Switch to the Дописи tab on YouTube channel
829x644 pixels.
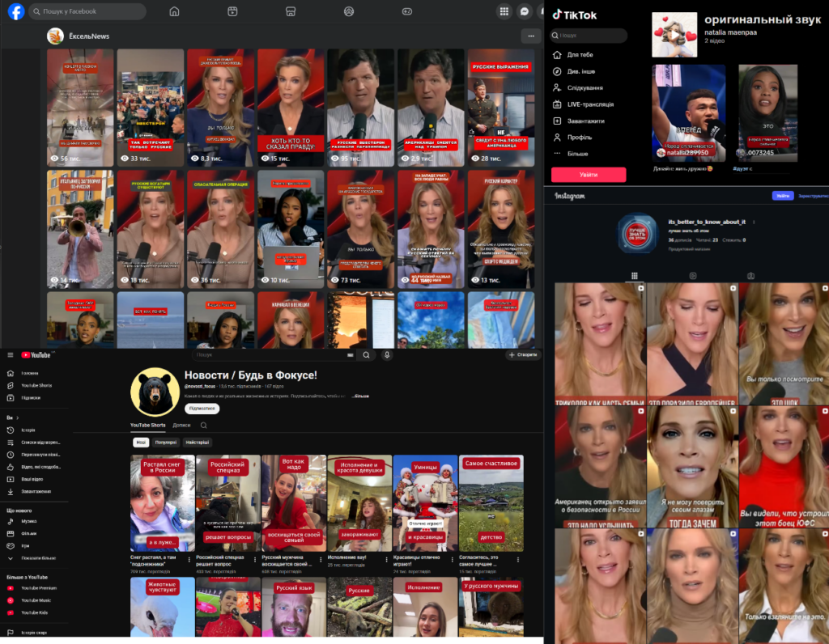(x=181, y=425)
